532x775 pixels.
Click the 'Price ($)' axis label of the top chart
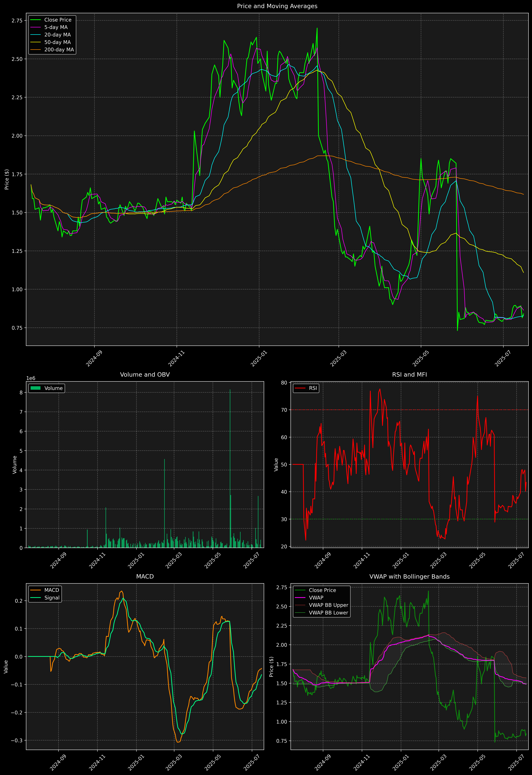[x=7, y=179]
